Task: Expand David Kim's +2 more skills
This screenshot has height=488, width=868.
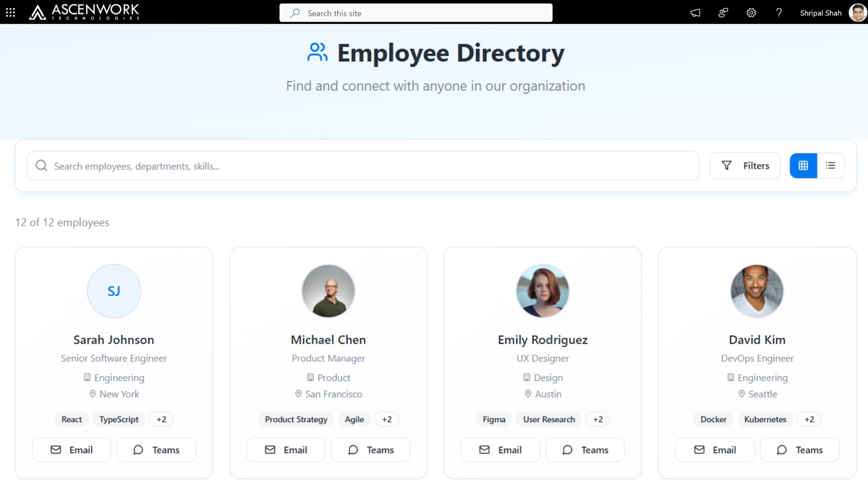Action: coord(809,419)
